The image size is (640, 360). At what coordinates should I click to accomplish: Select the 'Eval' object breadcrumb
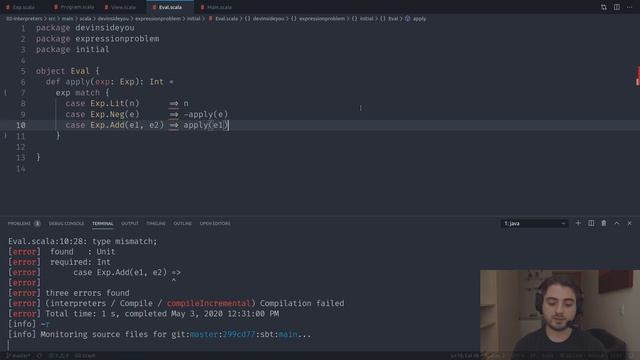tap(389, 18)
